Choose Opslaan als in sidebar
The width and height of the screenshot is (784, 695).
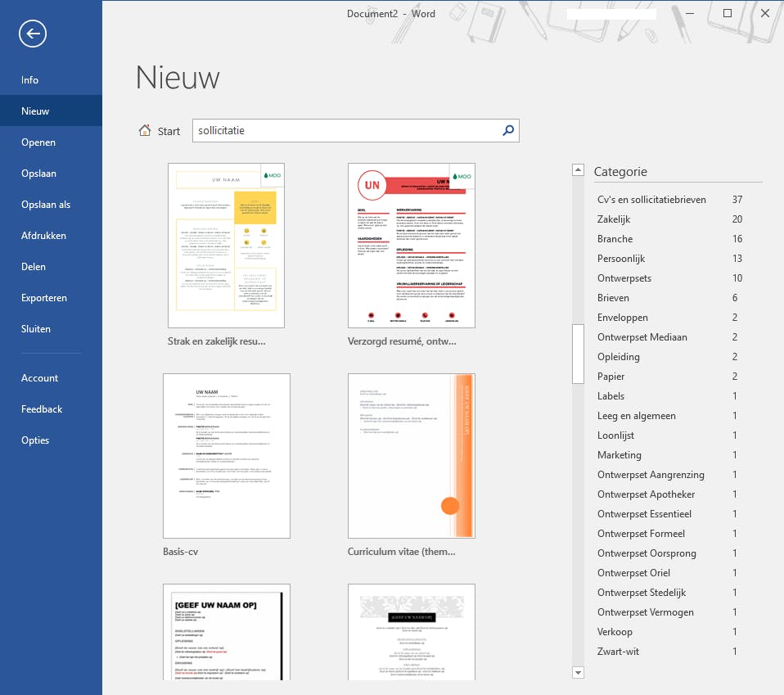51,205
